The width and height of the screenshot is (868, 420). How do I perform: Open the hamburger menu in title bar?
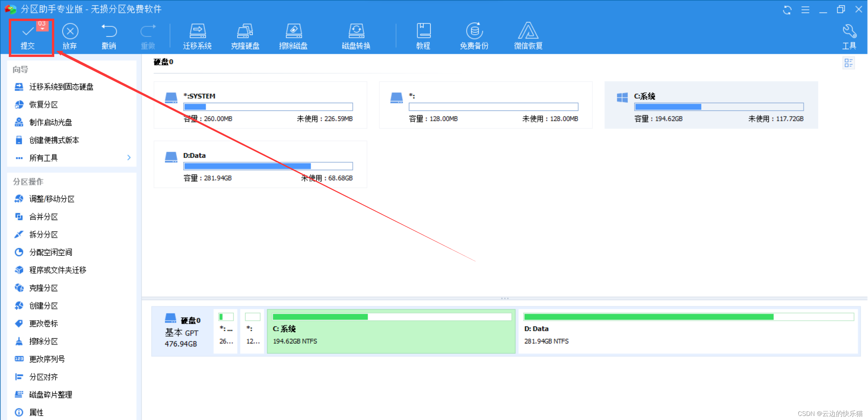(805, 10)
